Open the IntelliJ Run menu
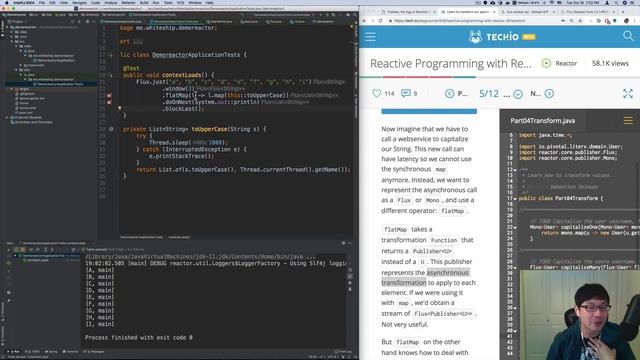The width and height of the screenshot is (640, 360). tap(156, 2)
